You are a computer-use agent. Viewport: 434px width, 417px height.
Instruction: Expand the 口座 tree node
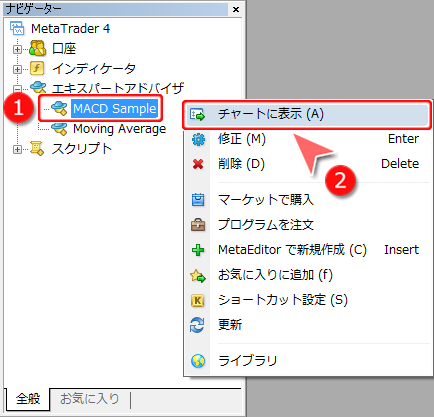[17, 49]
